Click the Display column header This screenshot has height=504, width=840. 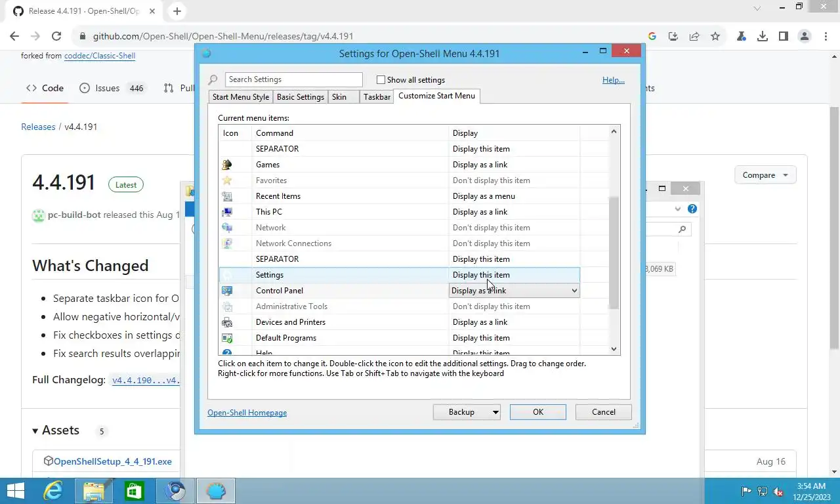[514, 133]
